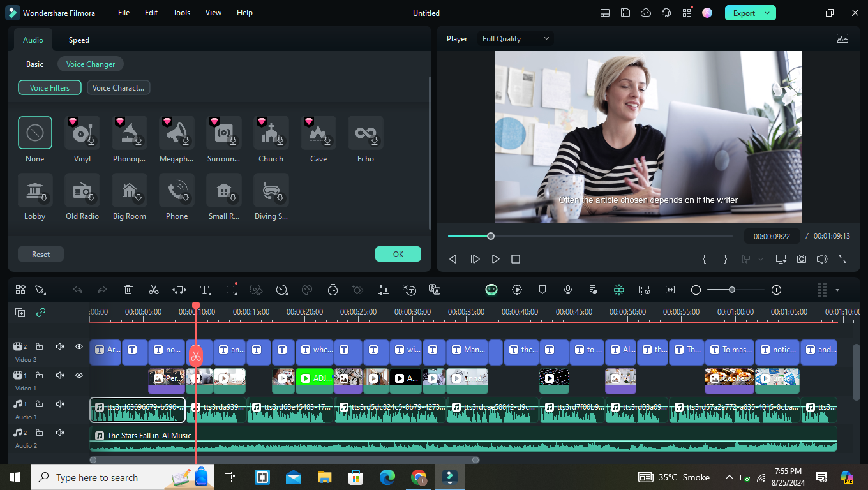Choose the Small Room voice filter
Screen dimensions: 868x490
point(224,191)
